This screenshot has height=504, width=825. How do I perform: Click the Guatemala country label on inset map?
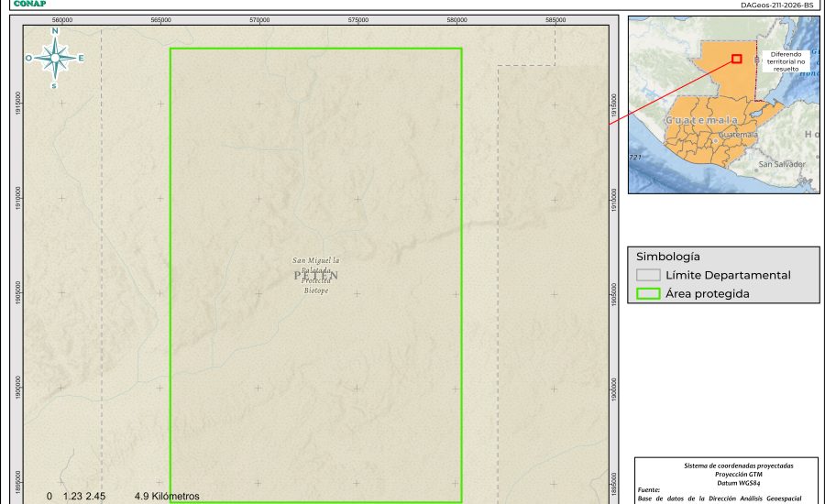pyautogui.click(x=701, y=120)
